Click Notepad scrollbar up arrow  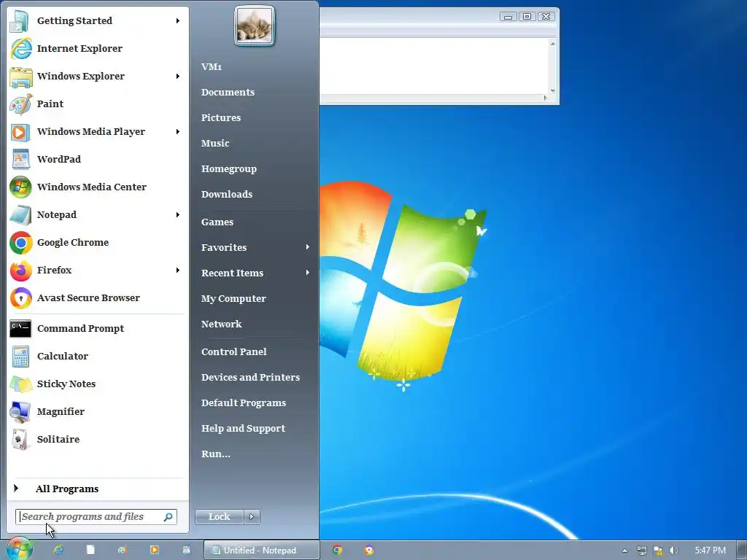pyautogui.click(x=553, y=44)
